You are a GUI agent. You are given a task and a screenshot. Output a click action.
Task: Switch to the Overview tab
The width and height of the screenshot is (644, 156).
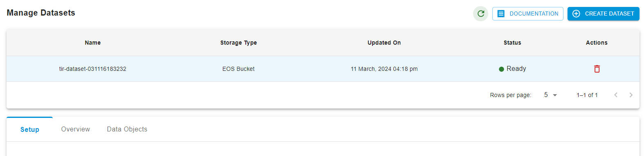(x=76, y=129)
